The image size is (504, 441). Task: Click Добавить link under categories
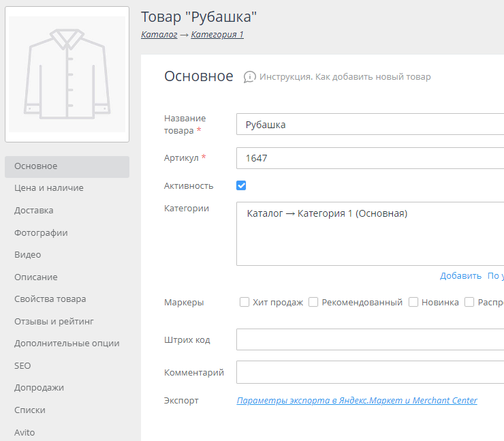tap(460, 276)
